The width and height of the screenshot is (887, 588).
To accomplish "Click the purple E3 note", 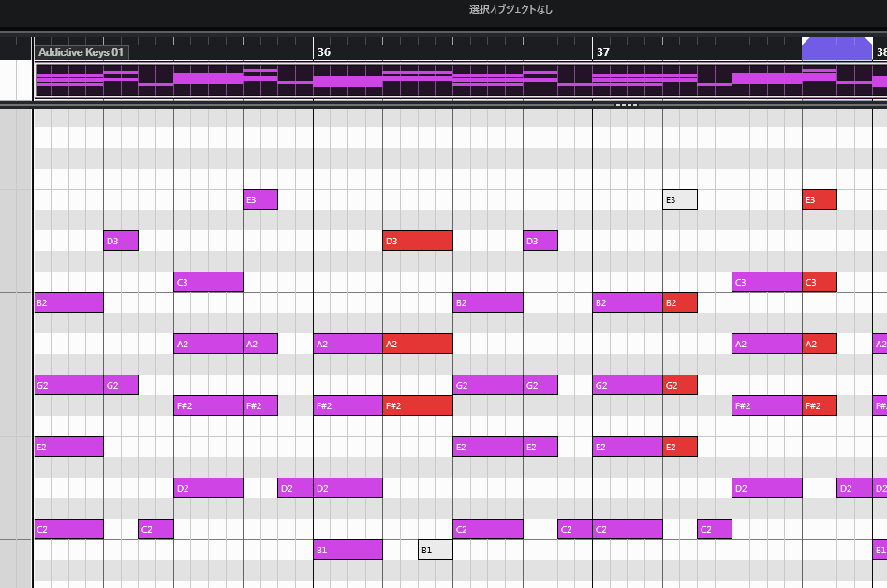I will click(x=260, y=199).
